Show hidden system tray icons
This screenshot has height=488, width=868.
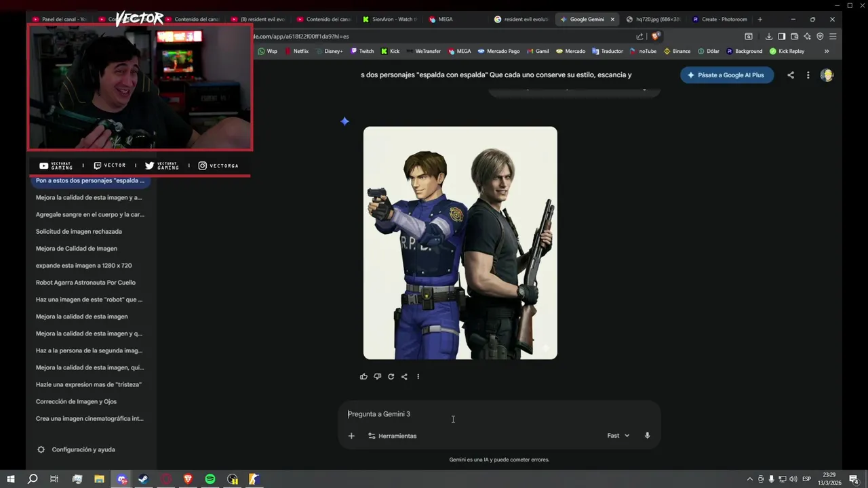[x=749, y=479]
